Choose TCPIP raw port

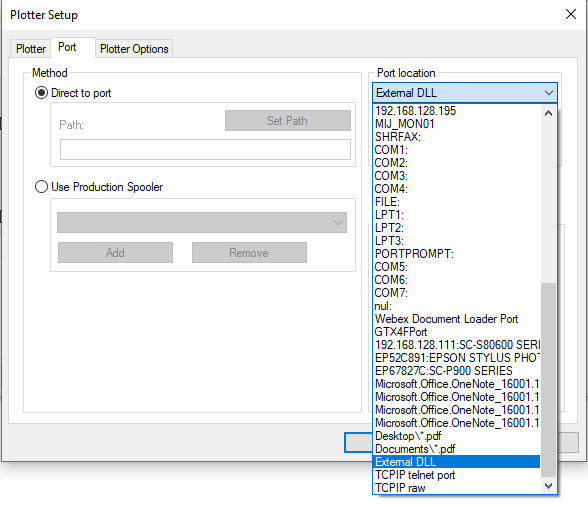point(456,488)
